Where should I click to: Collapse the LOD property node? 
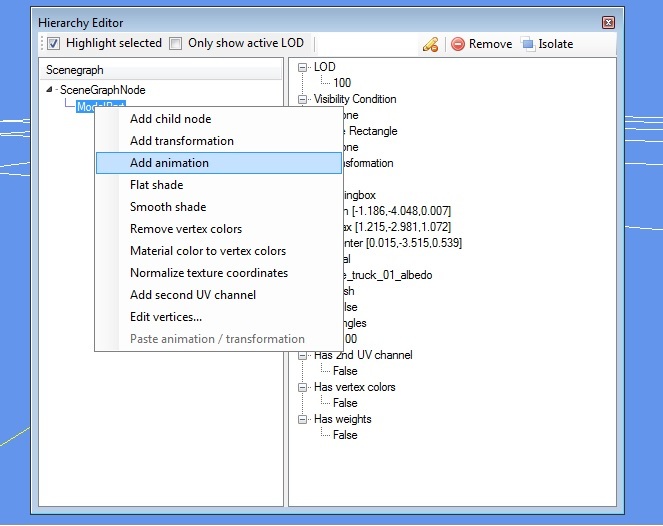[x=302, y=67]
